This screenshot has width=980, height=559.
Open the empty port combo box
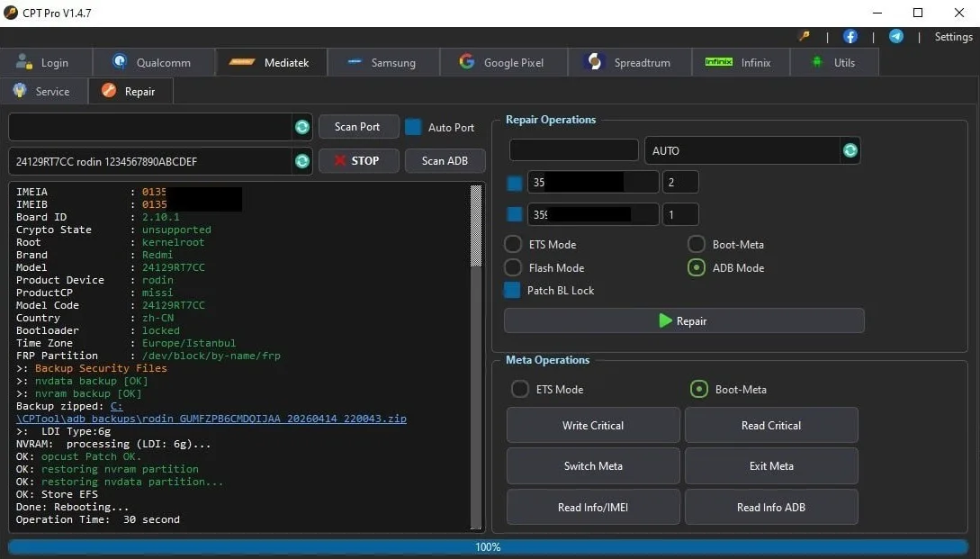pyautogui.click(x=159, y=127)
